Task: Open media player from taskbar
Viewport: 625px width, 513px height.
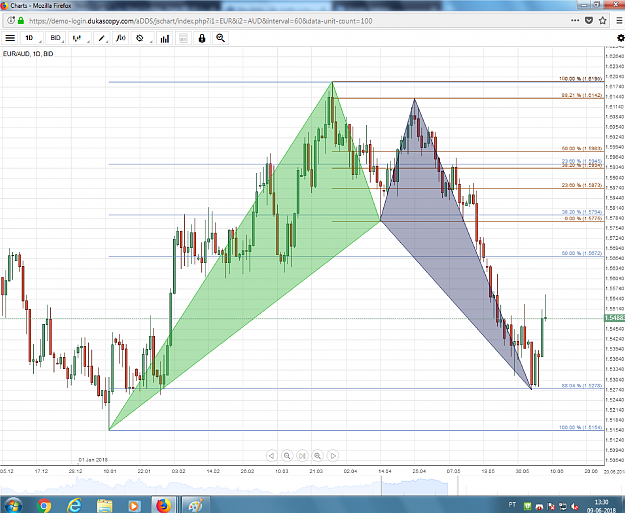Action: pyautogui.click(x=134, y=506)
